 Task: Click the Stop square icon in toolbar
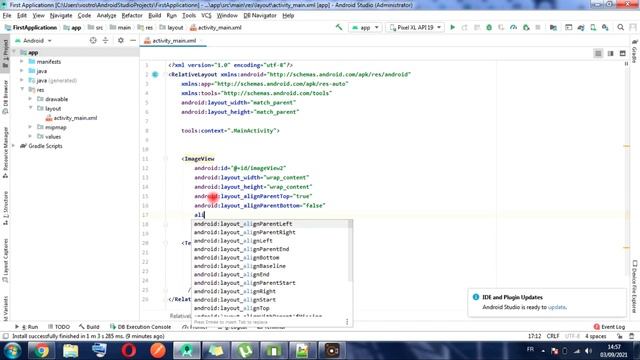tap(538, 27)
